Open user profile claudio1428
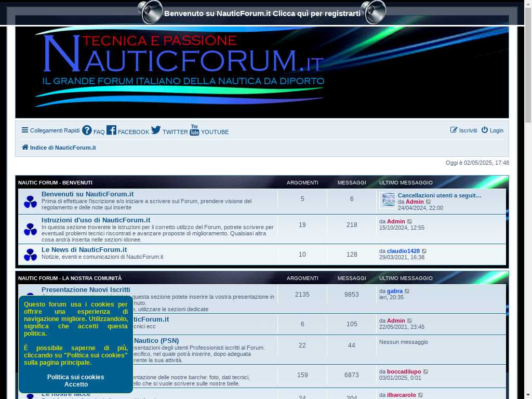 403,251
